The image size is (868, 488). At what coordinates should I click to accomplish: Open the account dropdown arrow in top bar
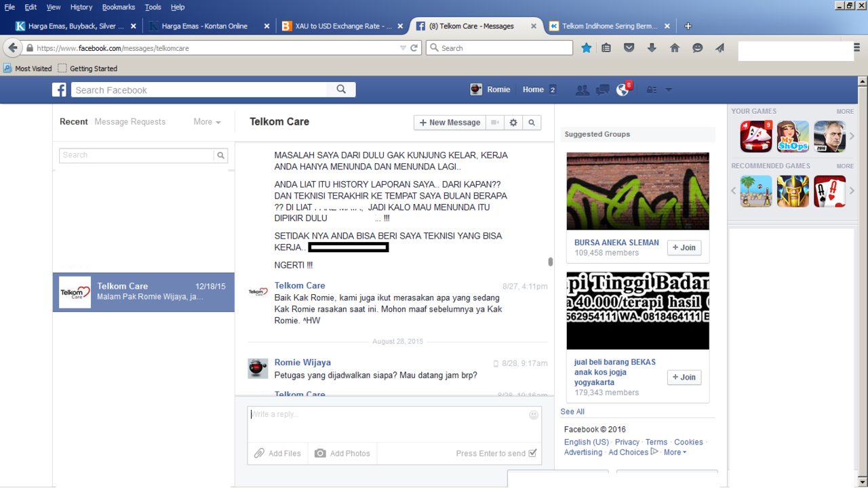669,89
